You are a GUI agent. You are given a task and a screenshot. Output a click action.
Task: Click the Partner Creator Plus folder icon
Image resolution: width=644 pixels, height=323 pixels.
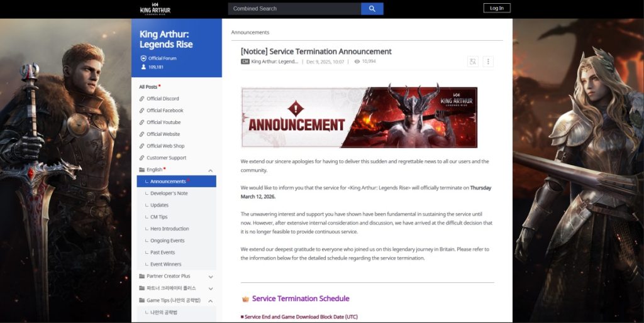click(142, 276)
